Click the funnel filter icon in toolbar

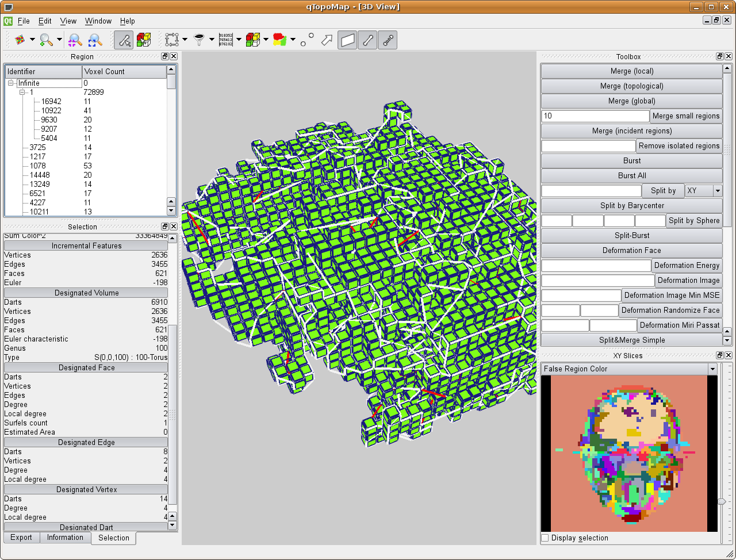(x=199, y=40)
